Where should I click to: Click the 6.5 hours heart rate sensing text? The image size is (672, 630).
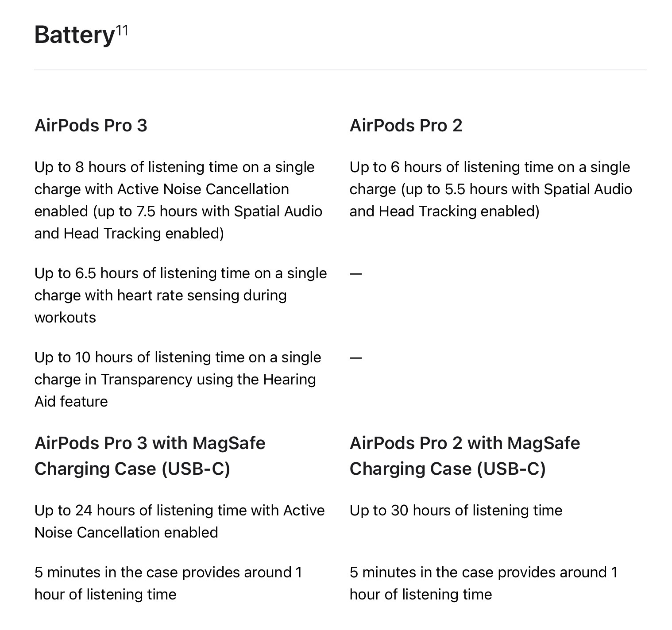[181, 295]
